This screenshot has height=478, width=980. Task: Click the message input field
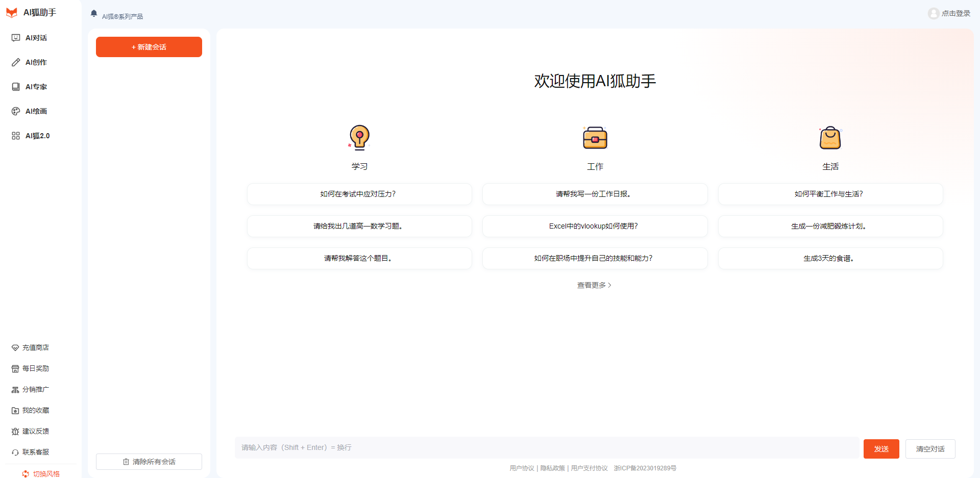510,448
